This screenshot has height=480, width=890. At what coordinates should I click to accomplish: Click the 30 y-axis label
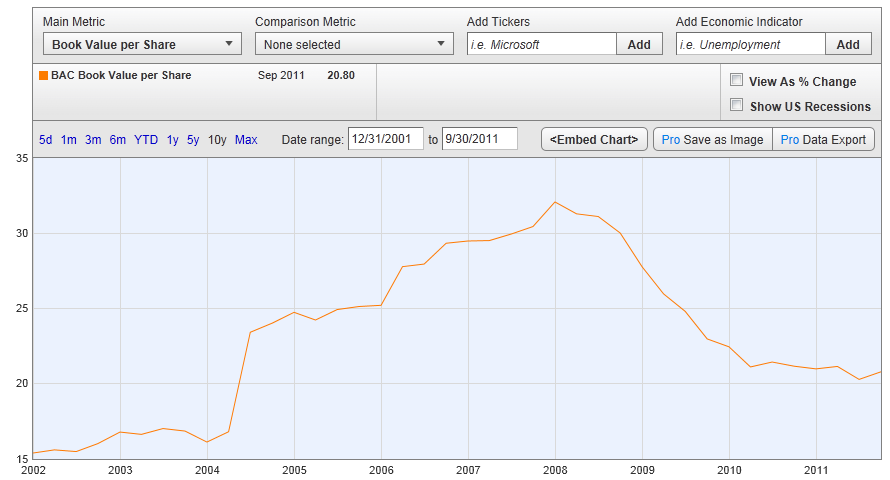tap(22, 233)
